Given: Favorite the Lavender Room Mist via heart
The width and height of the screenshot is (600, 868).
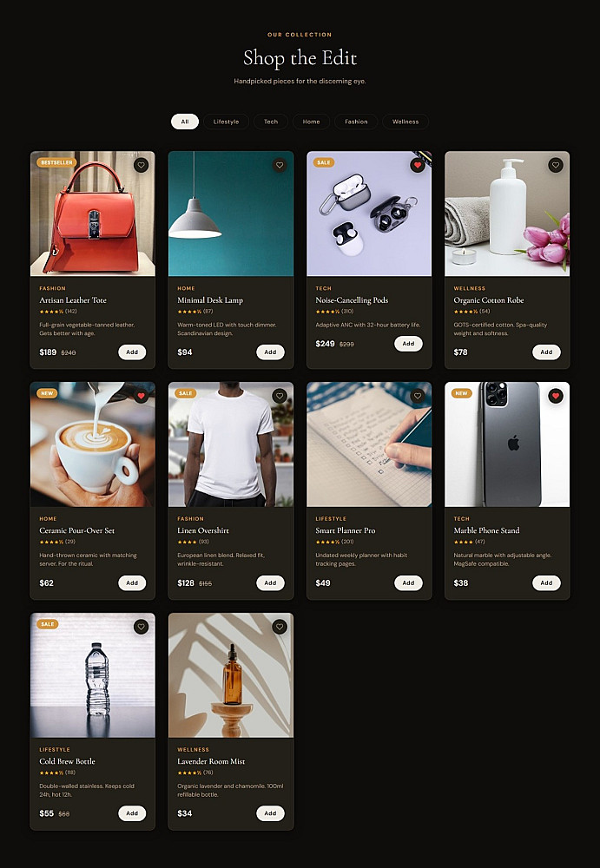Looking at the screenshot, I should (280, 627).
